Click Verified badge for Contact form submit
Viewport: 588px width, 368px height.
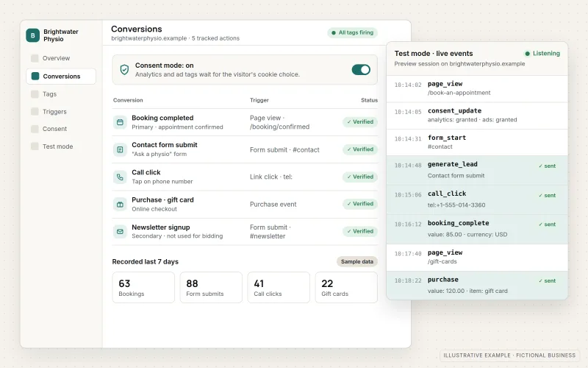360,149
